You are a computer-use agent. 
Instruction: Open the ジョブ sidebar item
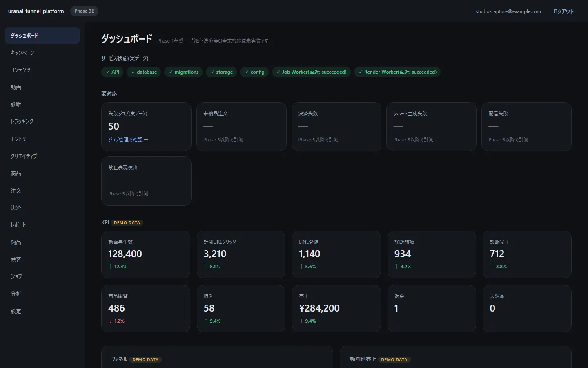42,276
